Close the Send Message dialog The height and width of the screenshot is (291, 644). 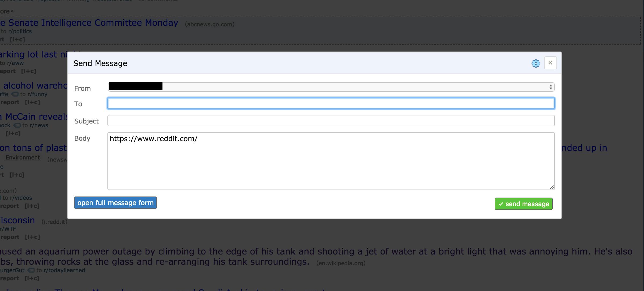(x=550, y=63)
